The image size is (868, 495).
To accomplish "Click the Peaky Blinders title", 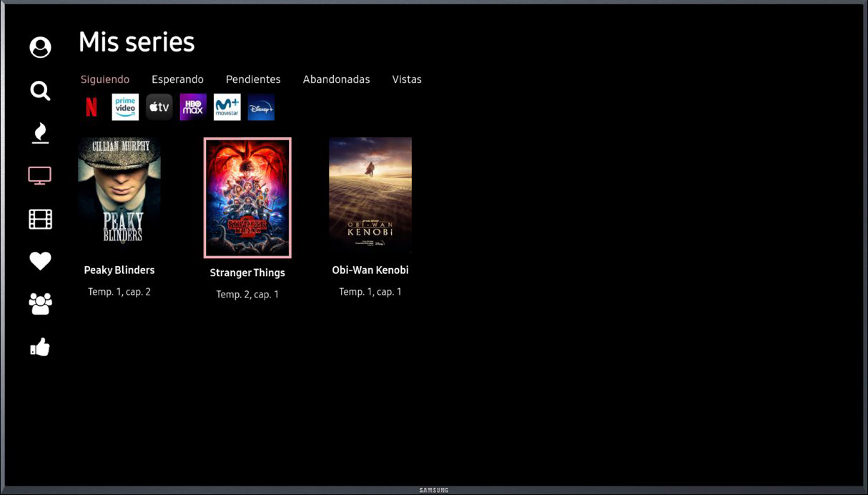I will coord(119,270).
